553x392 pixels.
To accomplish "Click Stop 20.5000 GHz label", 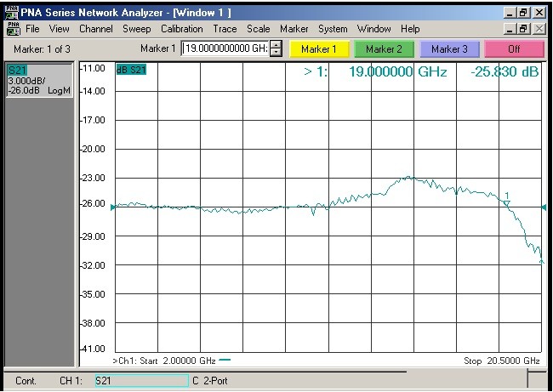I will (x=501, y=361).
